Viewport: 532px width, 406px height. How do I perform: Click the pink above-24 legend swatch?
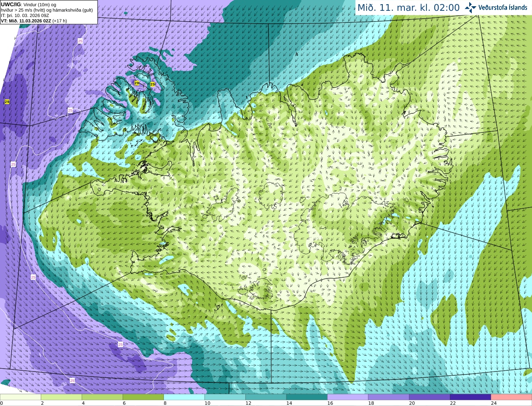[512, 397]
